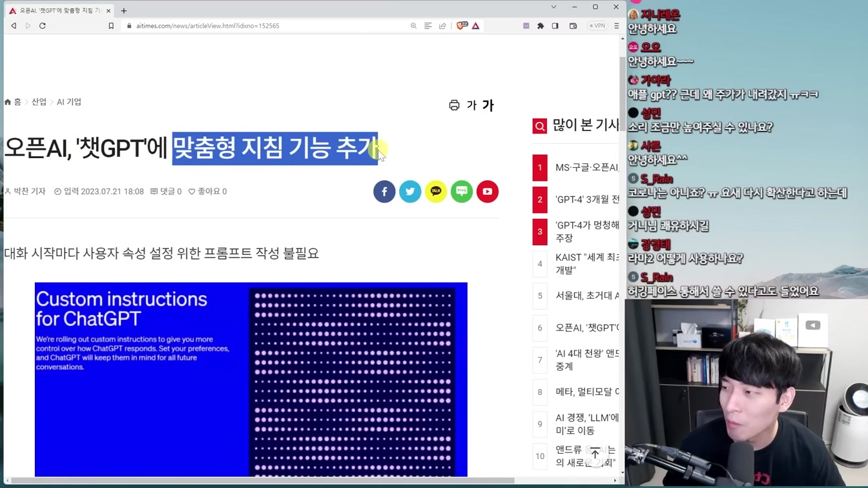This screenshot has height=488, width=868.
Task: Go back using browser back arrow
Action: pos(14,26)
